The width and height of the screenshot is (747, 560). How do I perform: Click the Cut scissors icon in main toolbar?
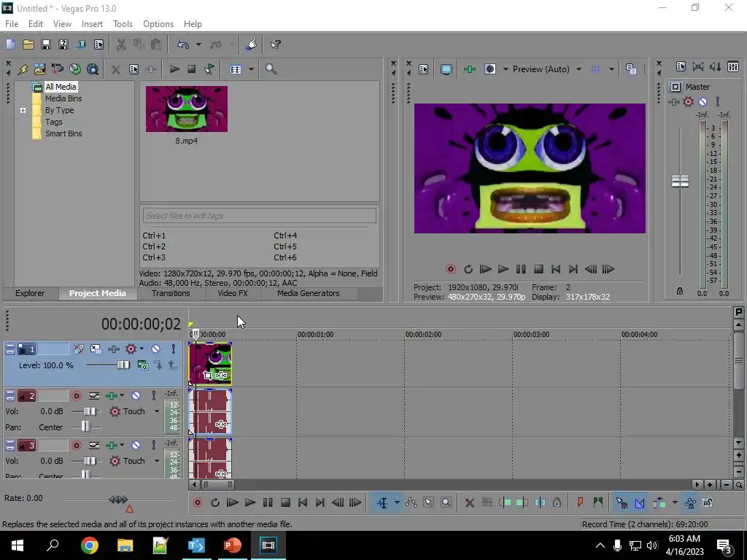point(121,44)
